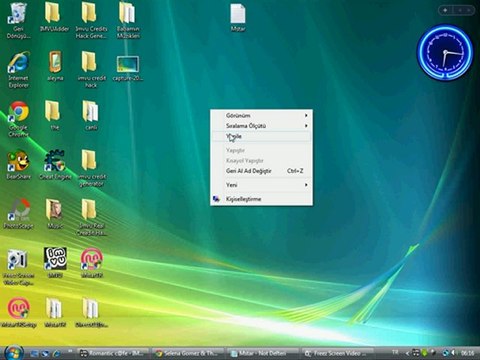Image resolution: width=480 pixels, height=360 pixels.
Task: Expand the Yeni submenu
Action: point(261,185)
